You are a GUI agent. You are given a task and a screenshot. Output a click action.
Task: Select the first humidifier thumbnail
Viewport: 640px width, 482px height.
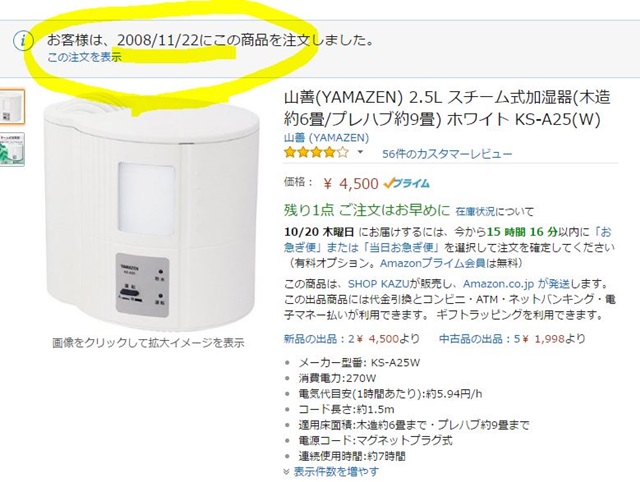pyautogui.click(x=12, y=107)
